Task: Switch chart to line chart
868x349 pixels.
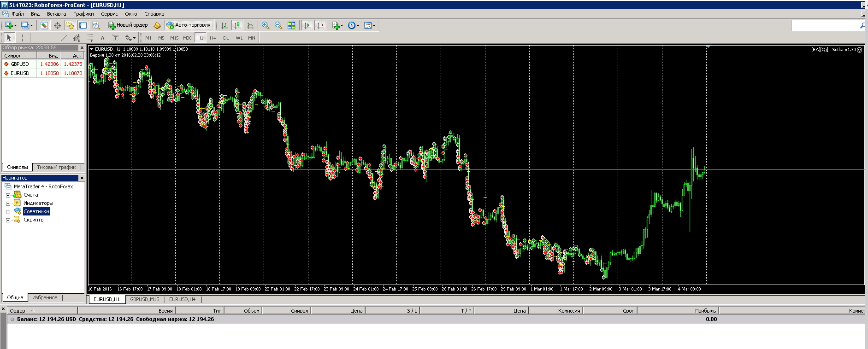Action: point(250,25)
